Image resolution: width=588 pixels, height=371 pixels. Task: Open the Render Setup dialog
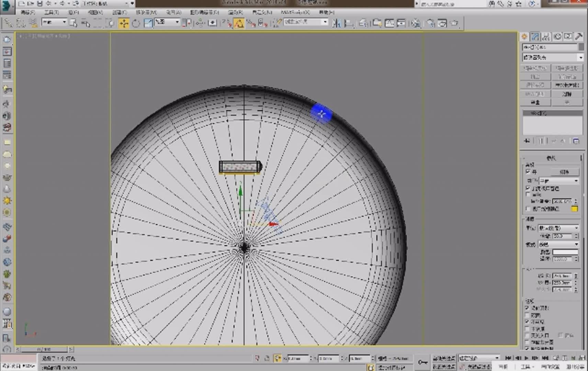431,23
